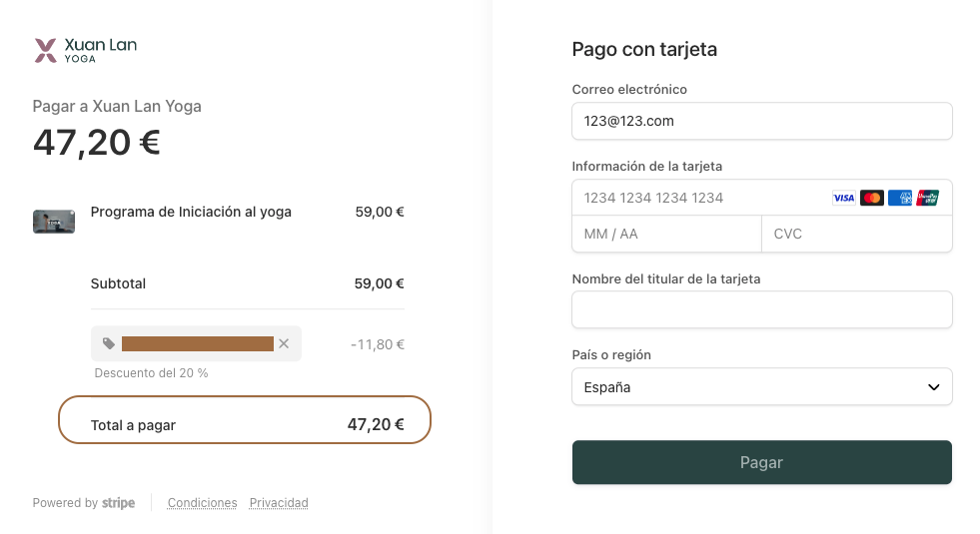This screenshot has height=534, width=980.
Task: Open the País o región dropdown
Action: [761, 387]
